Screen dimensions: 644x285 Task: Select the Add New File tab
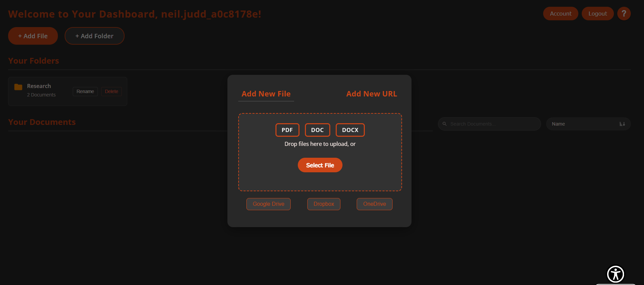[x=266, y=94]
